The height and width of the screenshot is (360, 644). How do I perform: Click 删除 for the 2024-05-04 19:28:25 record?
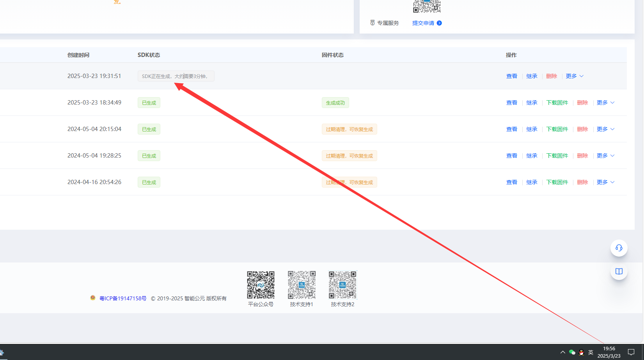coord(582,156)
